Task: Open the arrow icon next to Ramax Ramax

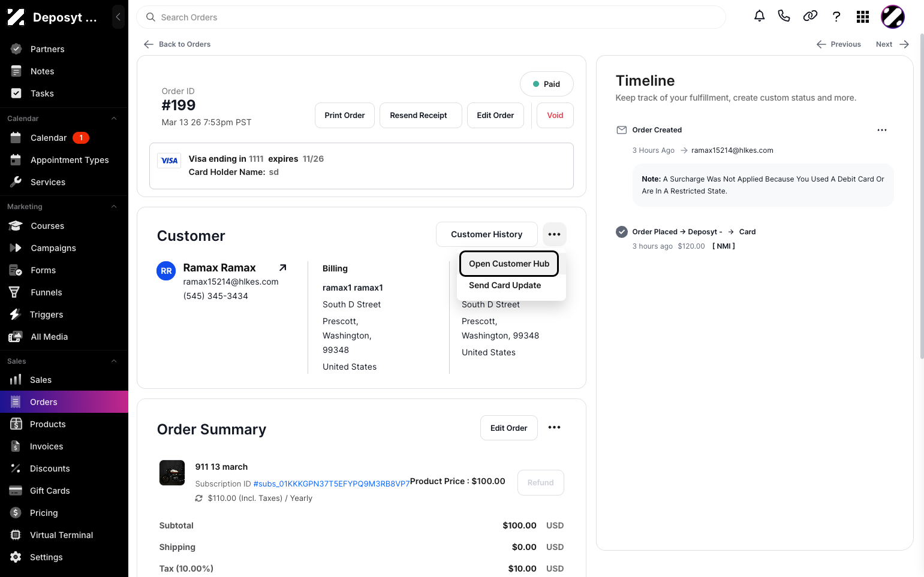Action: coord(283,268)
